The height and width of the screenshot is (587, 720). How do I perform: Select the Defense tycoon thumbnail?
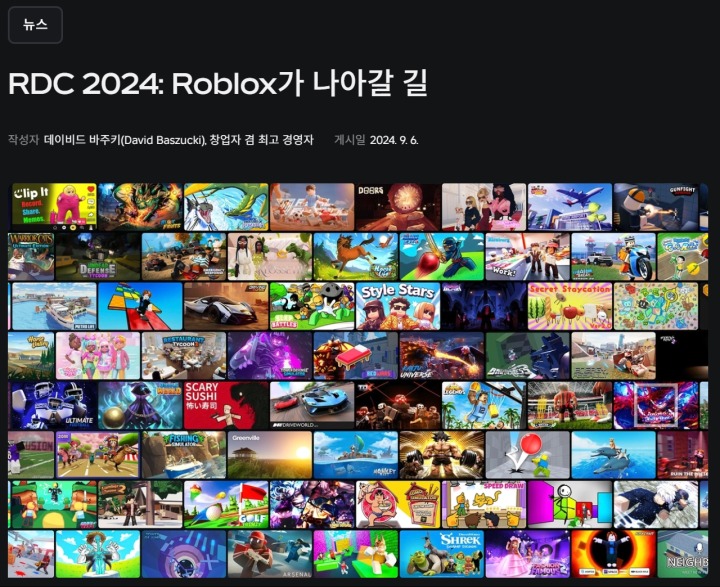coord(98,256)
